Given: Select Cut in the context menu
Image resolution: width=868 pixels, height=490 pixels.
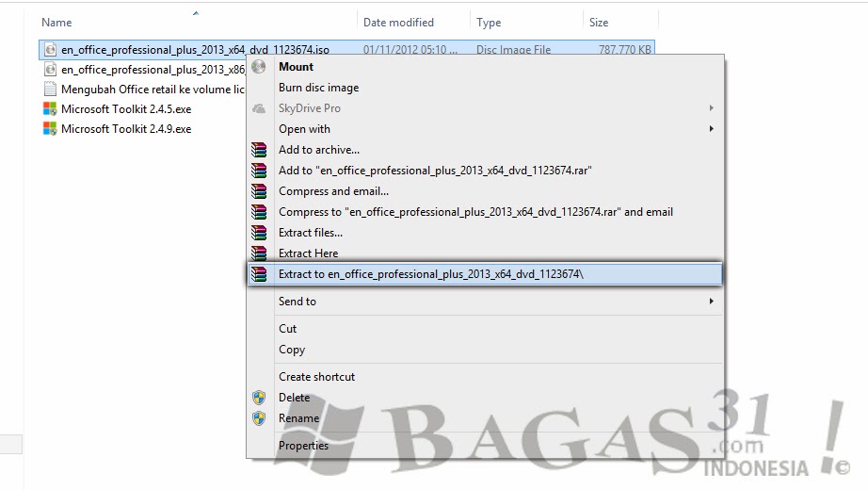Looking at the screenshot, I should [x=287, y=329].
